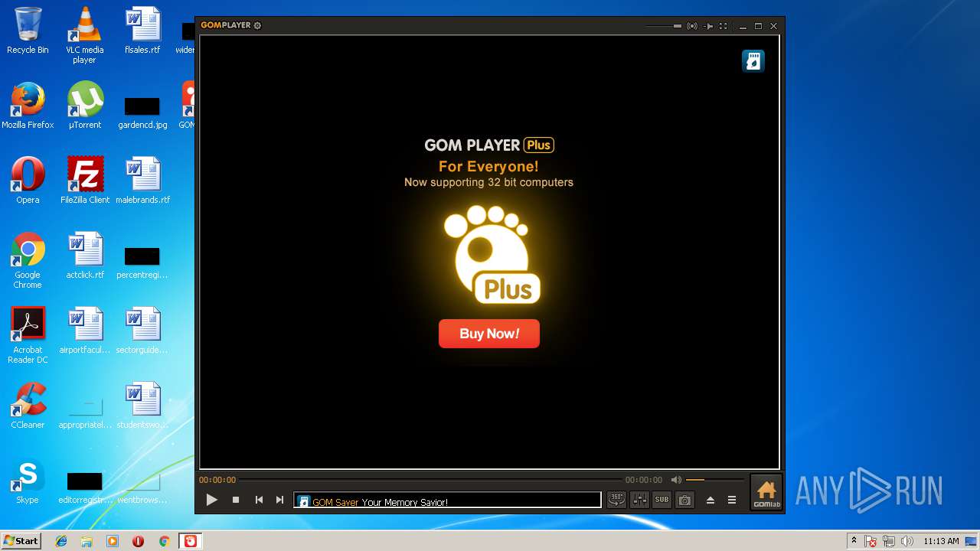This screenshot has height=551, width=980.
Task: Select the FileZilla Client shortcut
Action: pos(84,181)
